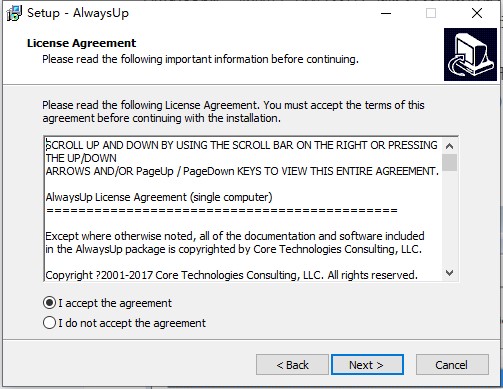
Task: Click the Copyright 2001-2017 line in license
Action: click(x=232, y=275)
